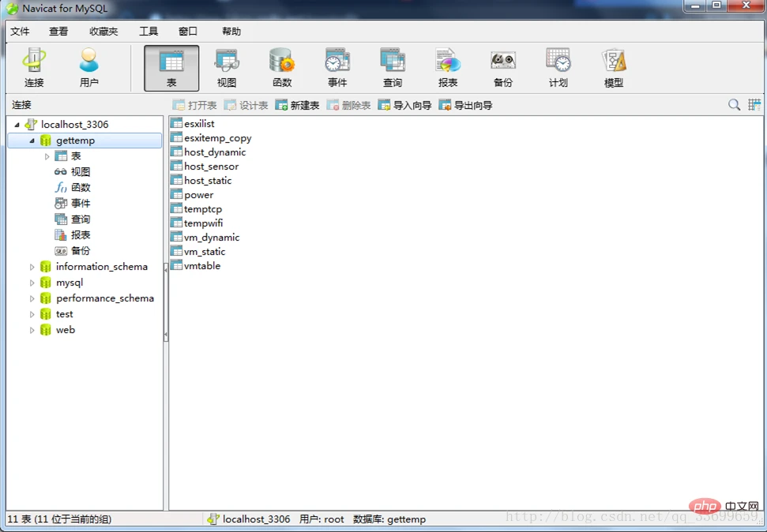Screen dimensions: 767x532
Task: Launch the 导出向导 (Export Wizard)
Action: pyautogui.click(x=466, y=105)
